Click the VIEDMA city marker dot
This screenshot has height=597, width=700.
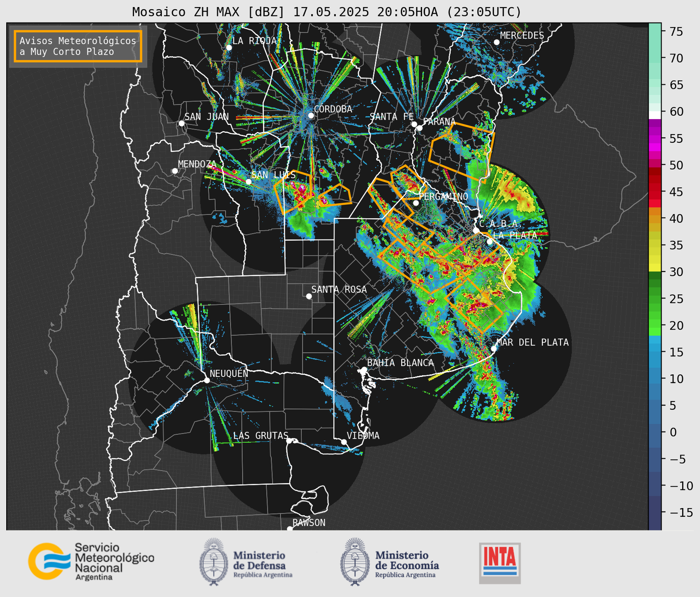pyautogui.click(x=344, y=442)
